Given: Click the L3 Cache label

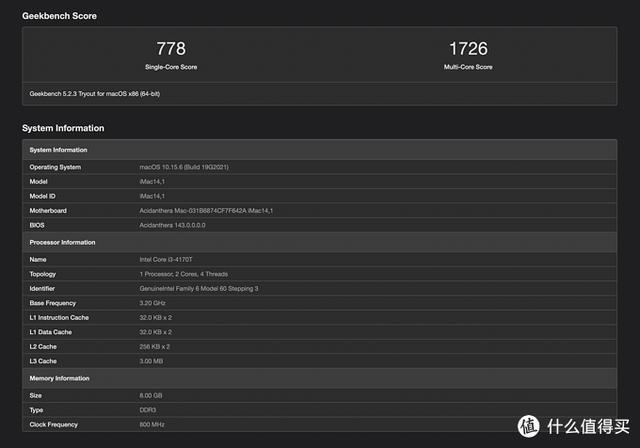Looking at the screenshot, I should [43, 361].
